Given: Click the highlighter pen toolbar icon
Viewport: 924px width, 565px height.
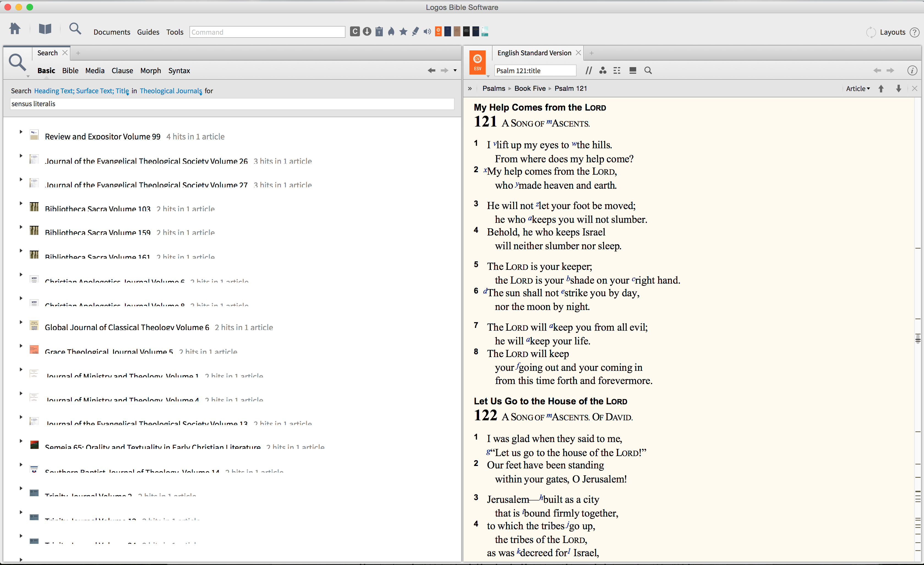Looking at the screenshot, I should [415, 32].
